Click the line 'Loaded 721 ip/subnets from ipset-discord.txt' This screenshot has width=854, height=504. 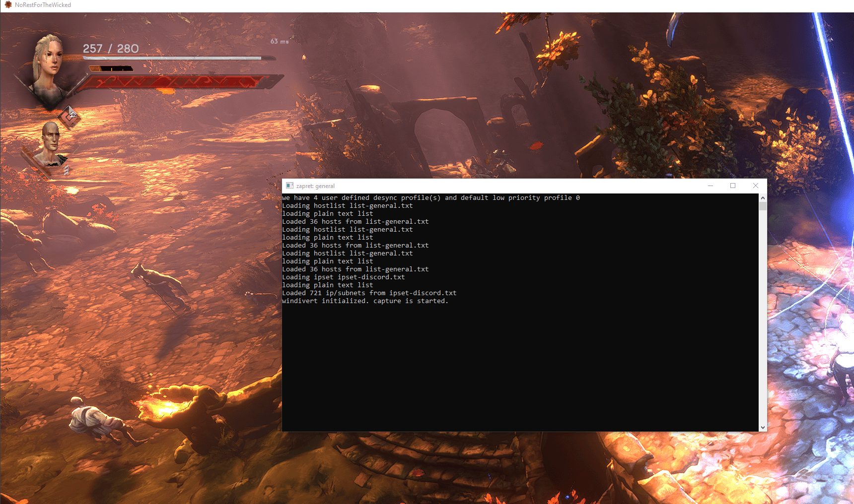coord(369,293)
